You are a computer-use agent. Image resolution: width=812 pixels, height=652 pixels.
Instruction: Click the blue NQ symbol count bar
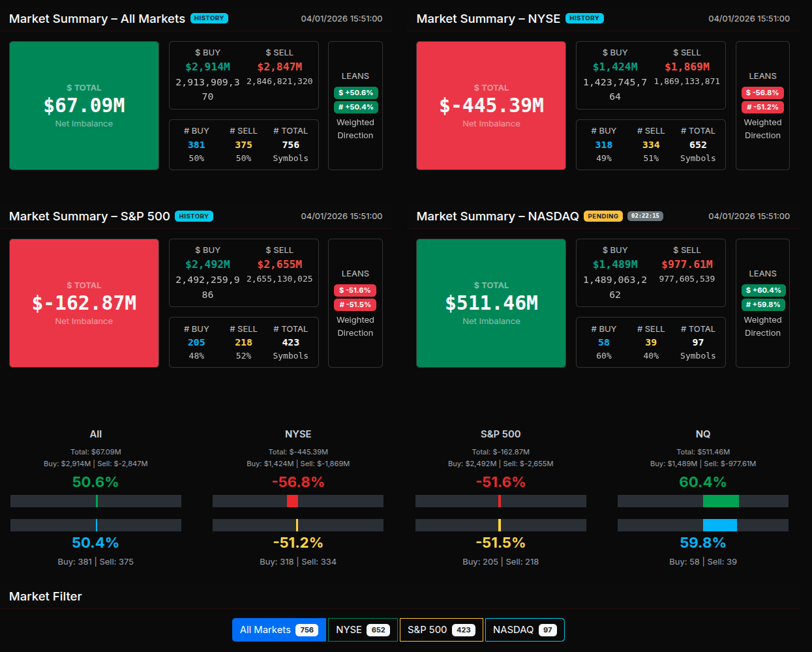point(719,525)
